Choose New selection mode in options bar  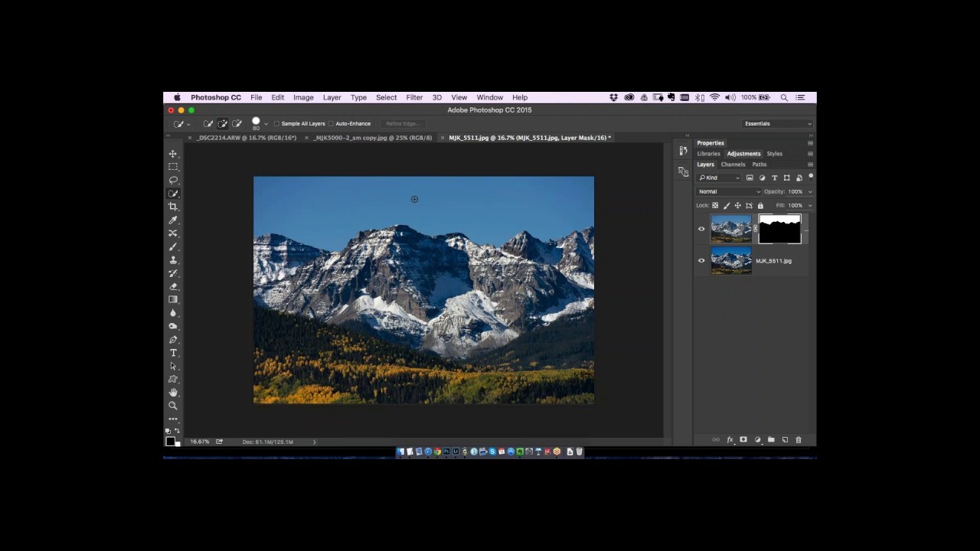pyautogui.click(x=208, y=123)
